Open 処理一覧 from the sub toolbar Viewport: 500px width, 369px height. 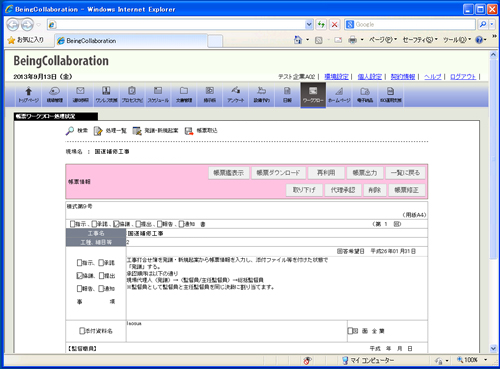[110, 131]
